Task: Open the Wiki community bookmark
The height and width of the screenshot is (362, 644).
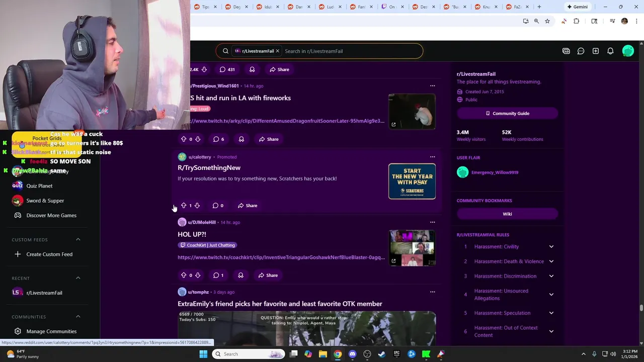Action: tap(507, 214)
